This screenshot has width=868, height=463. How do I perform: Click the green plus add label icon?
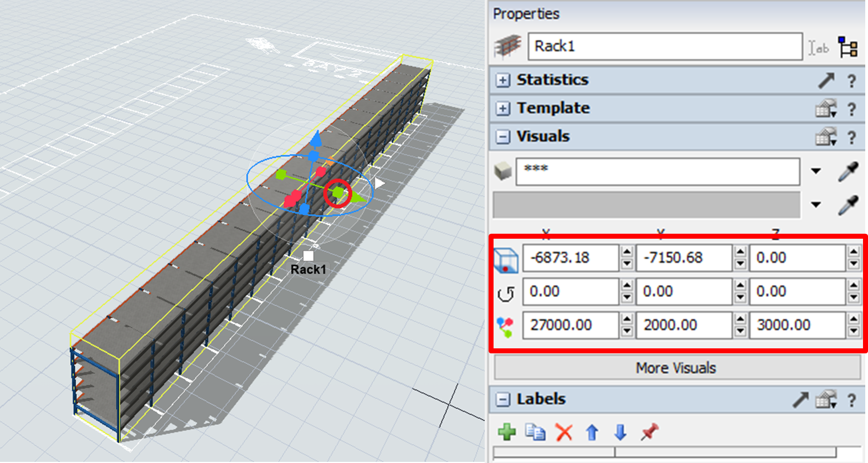click(x=506, y=432)
